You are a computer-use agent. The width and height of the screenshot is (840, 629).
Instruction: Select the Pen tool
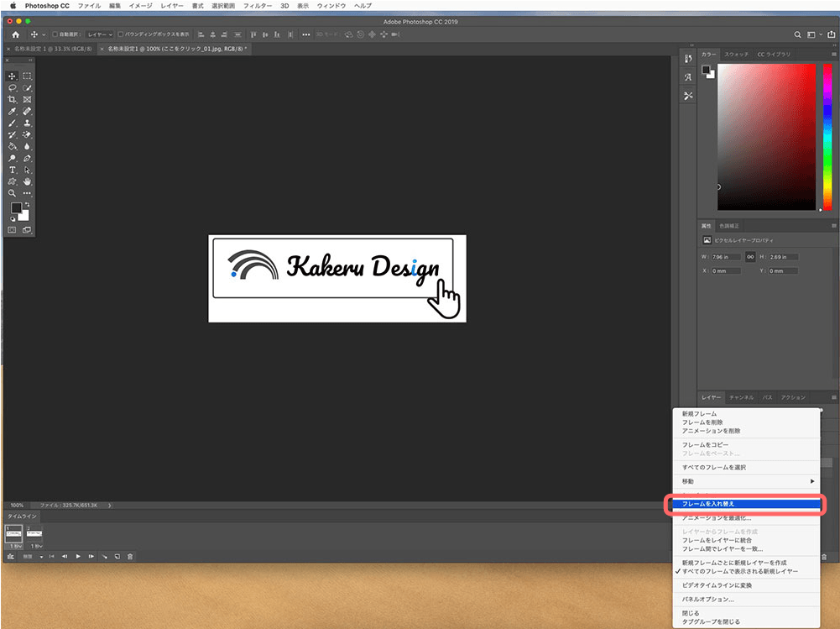27,158
